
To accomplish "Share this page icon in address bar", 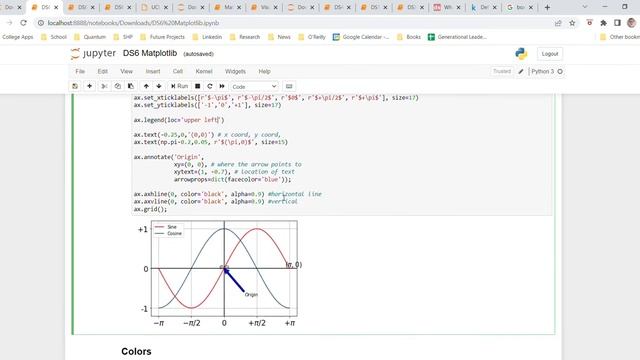I will click(x=558, y=23).
